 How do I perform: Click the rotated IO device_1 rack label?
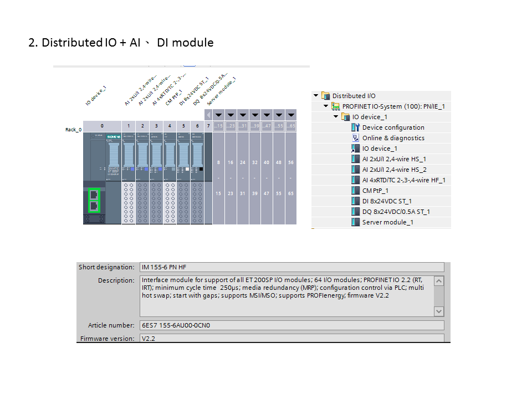pyautogui.click(x=96, y=96)
